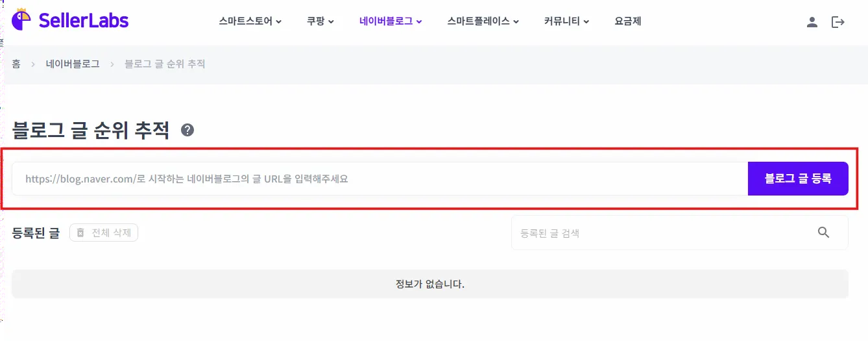Click the 등록된 글 검색 field
Viewport: 868px width, 341px height.
click(679, 233)
